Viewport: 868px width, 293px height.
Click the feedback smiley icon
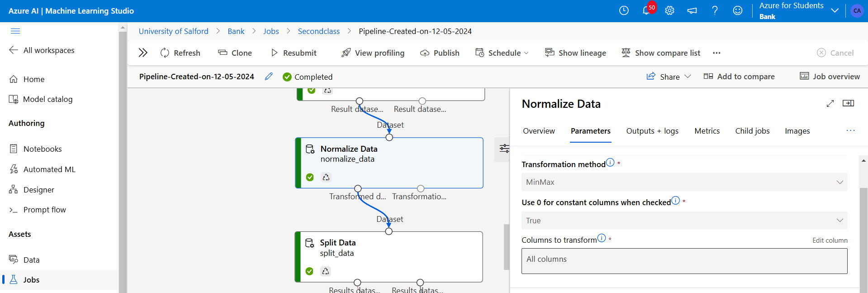(x=738, y=10)
